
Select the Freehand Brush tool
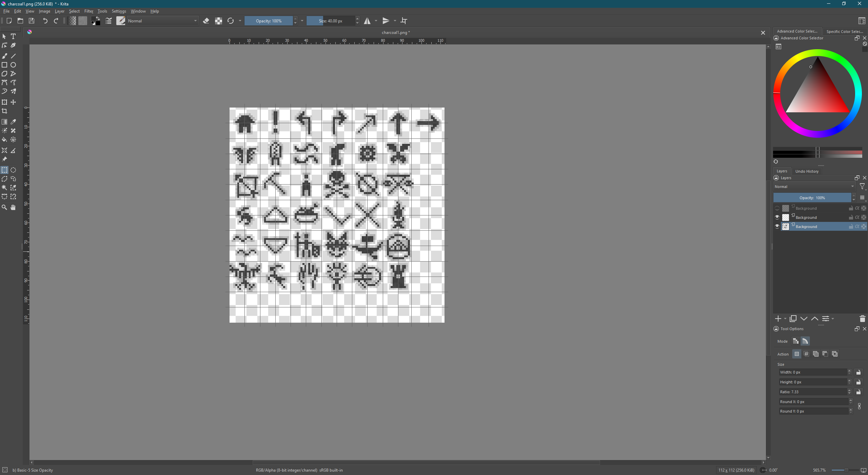[x=4, y=56]
